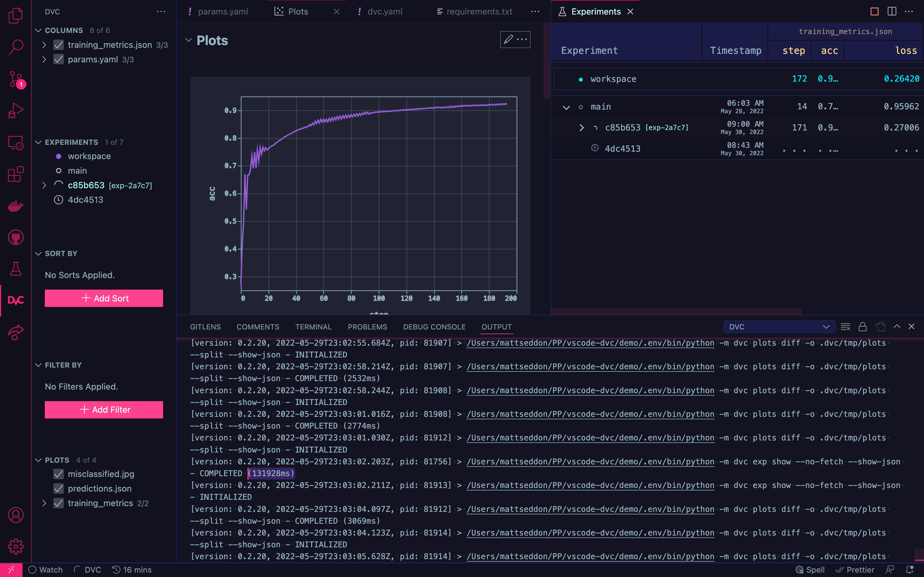Expand the c85b653 experiment tree item

pos(44,185)
